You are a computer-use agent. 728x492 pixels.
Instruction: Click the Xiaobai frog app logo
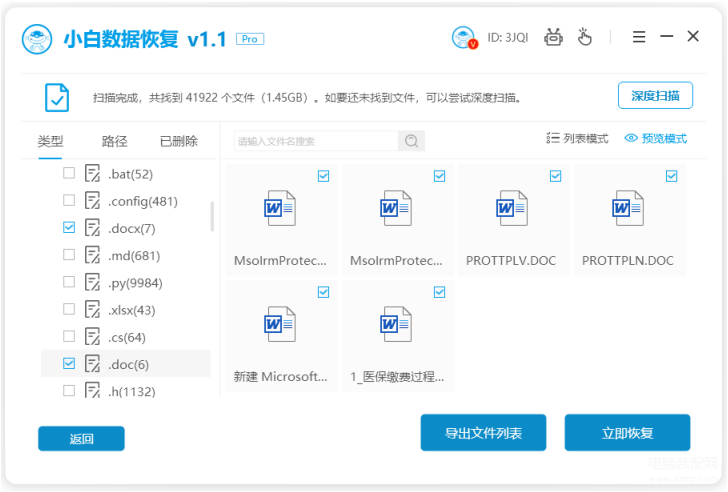tap(37, 39)
